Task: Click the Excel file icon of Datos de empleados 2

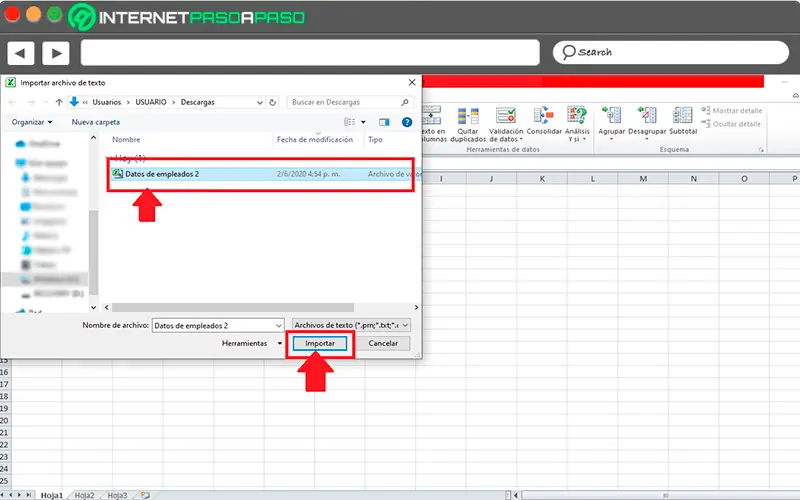Action: [118, 173]
